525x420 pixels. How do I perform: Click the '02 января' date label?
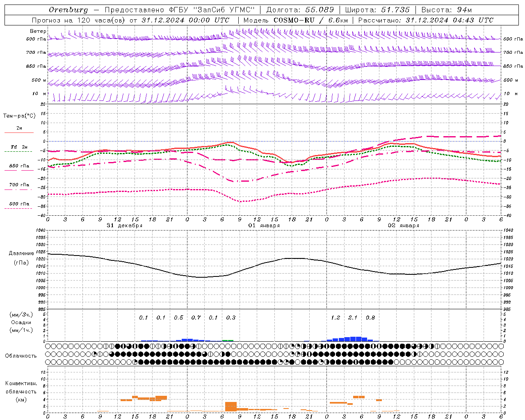coord(404,226)
